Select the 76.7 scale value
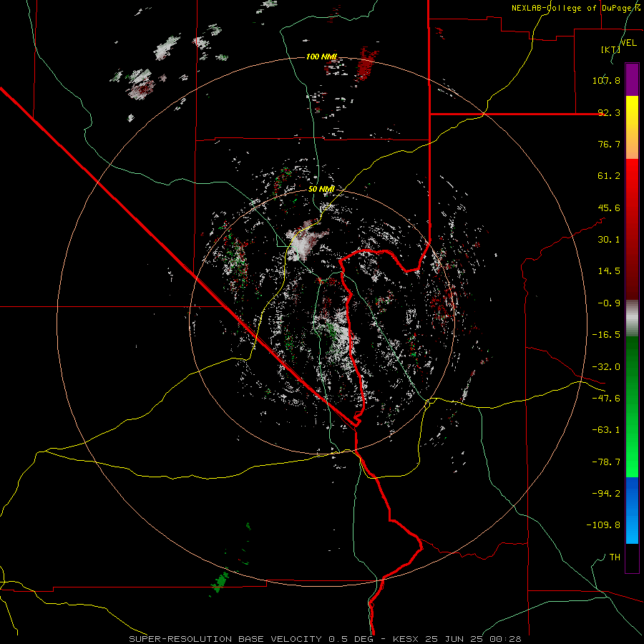644x644 pixels. pos(609,144)
